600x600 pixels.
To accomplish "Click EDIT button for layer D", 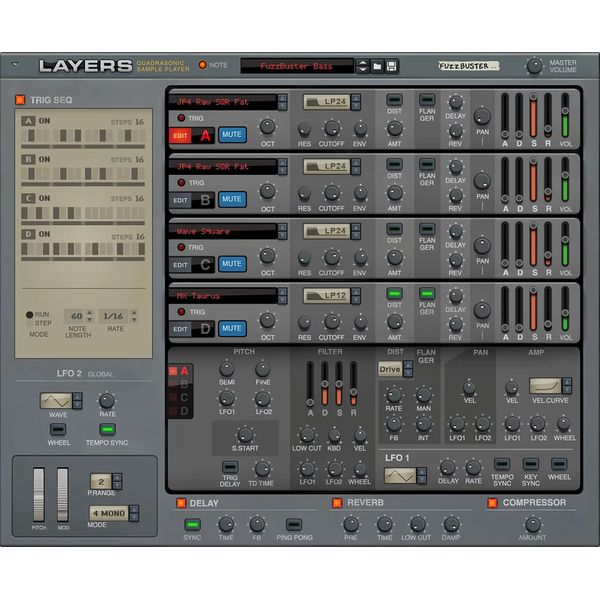I will coord(180,329).
